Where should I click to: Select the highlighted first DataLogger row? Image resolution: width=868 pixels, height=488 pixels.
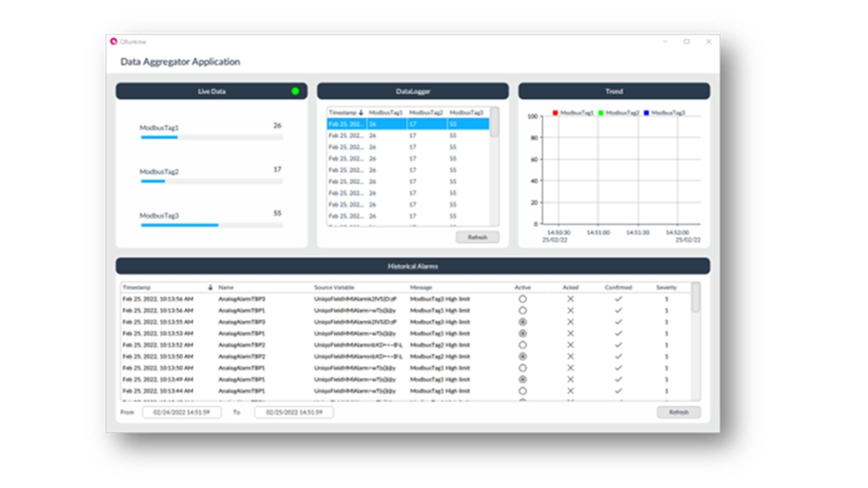pos(408,124)
